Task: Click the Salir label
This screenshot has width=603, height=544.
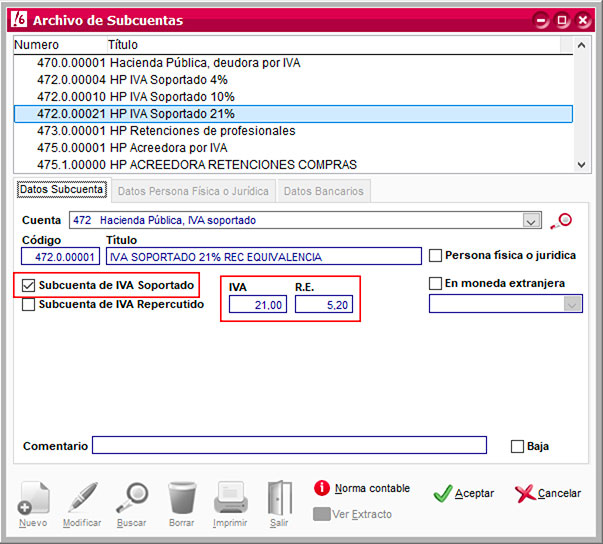Action: (279, 523)
